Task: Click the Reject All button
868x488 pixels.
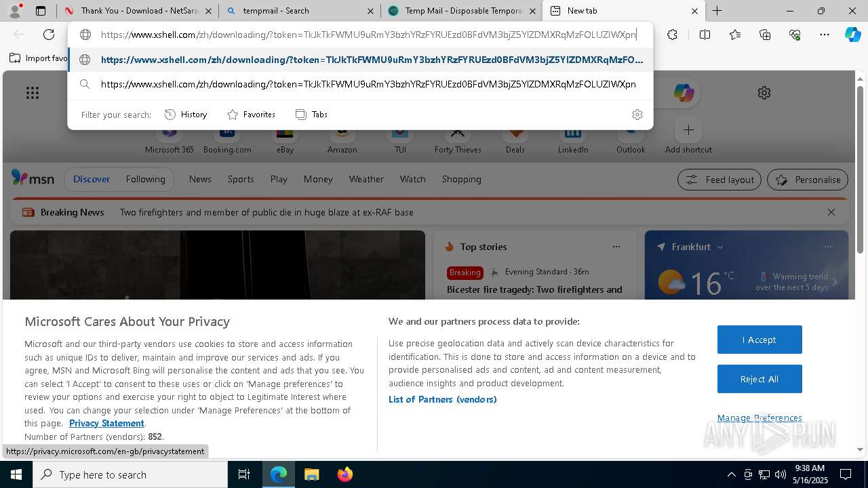Action: [759, 379]
